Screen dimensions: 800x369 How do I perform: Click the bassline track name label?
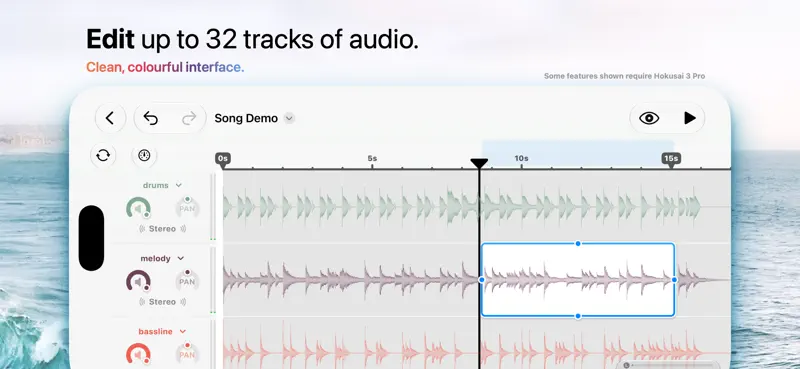[156, 332]
